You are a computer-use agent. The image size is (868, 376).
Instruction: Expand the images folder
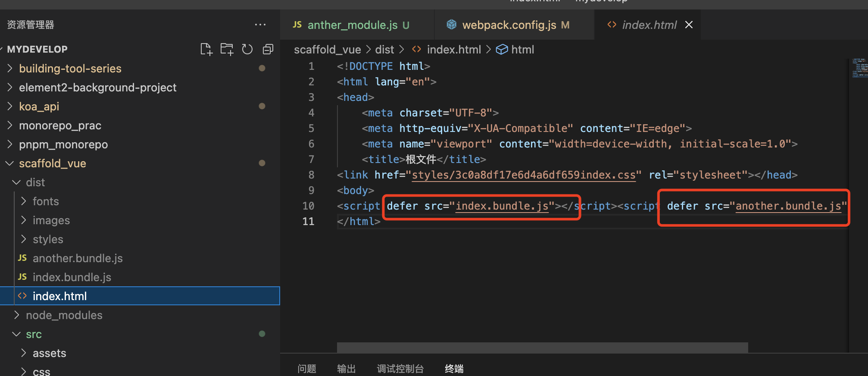[x=140, y=220]
